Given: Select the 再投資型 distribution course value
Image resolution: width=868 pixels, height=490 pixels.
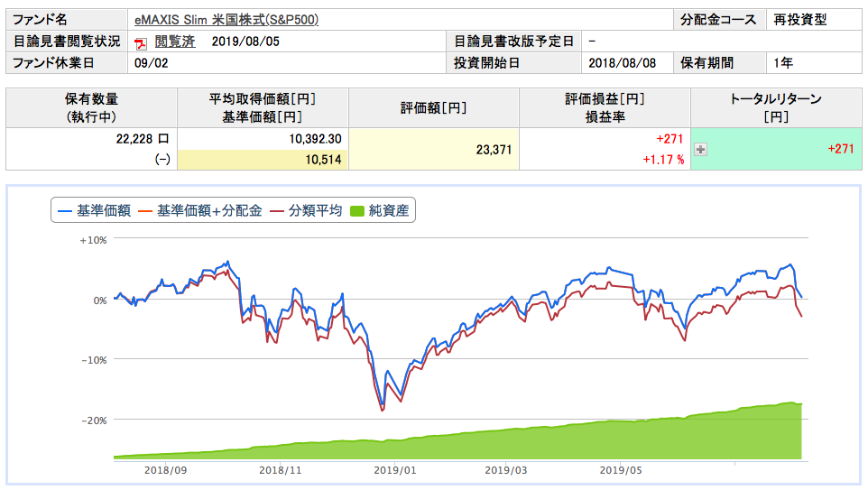Looking at the screenshot, I should (x=799, y=20).
